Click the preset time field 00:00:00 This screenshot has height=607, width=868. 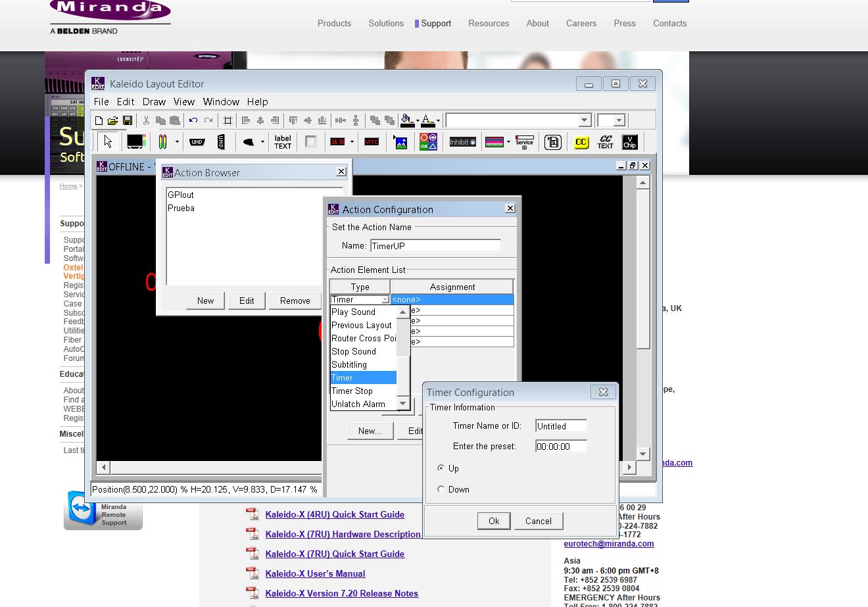[x=561, y=447]
